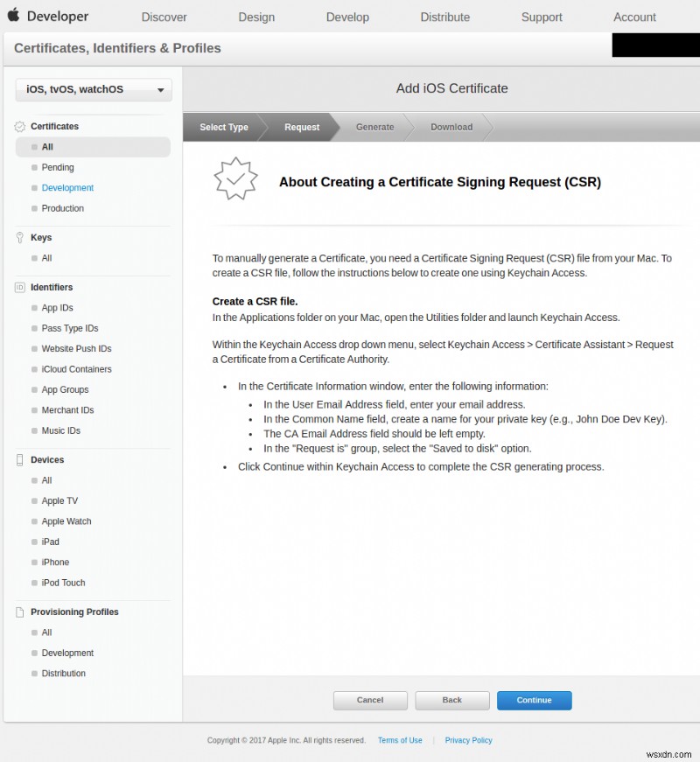Select iPad devices
Screen dimensions: 700x762
click(50, 542)
